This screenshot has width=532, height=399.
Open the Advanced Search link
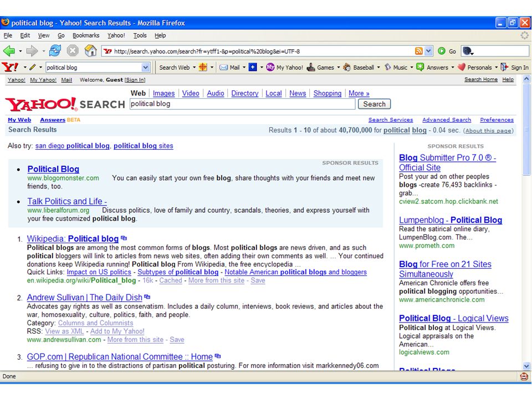pos(447,120)
